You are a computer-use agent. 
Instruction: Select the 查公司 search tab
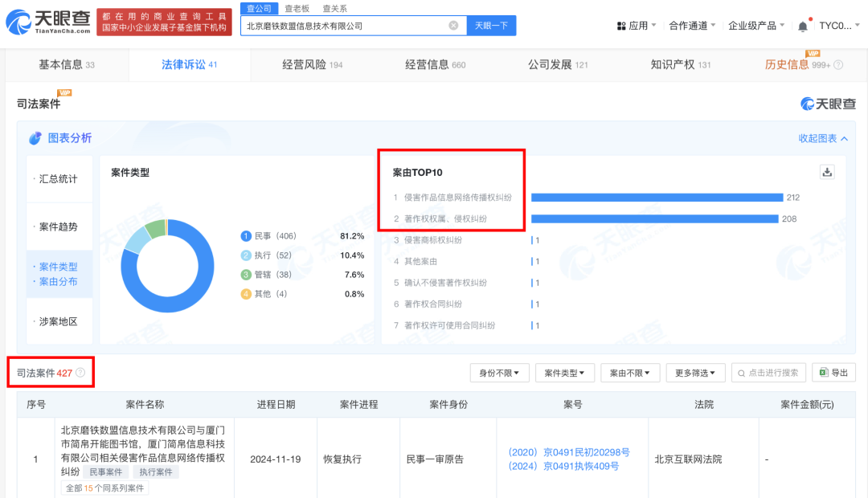tap(259, 8)
